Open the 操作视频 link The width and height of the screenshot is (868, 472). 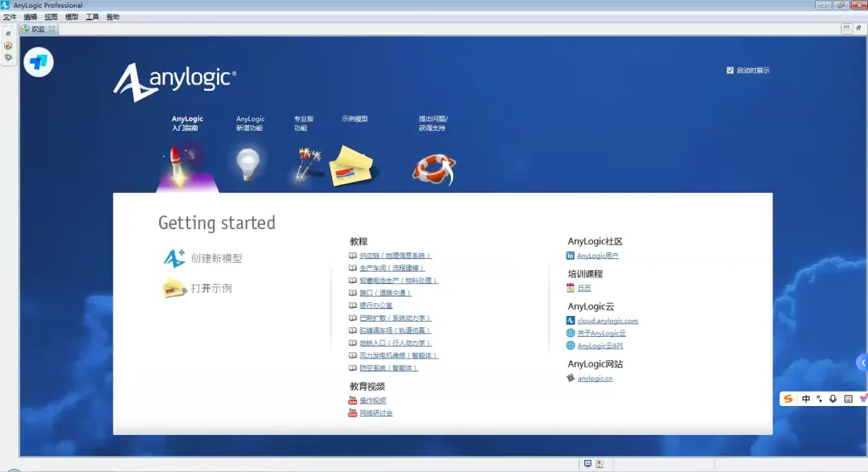point(373,400)
